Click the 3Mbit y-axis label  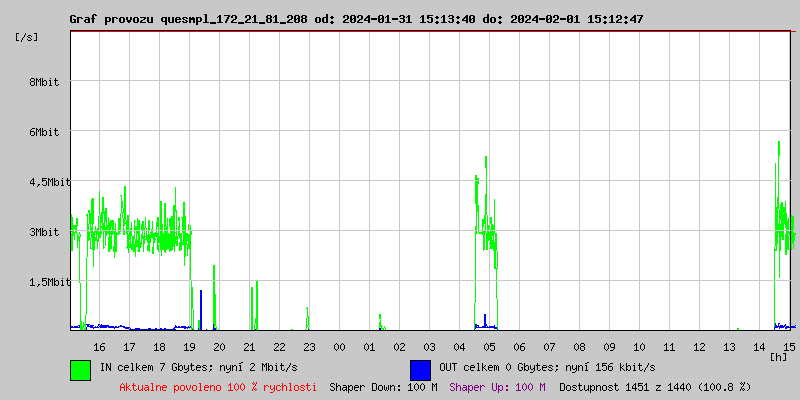point(44,232)
